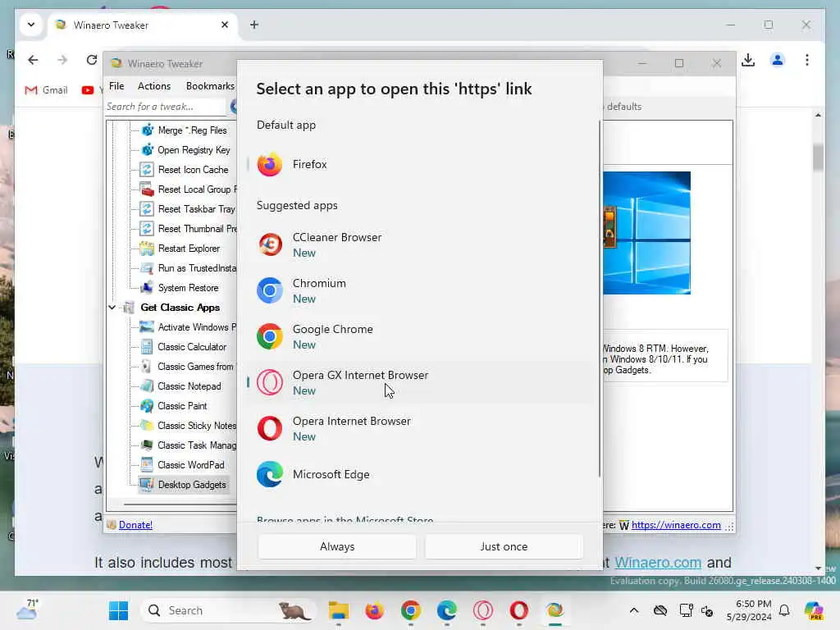Click the taskbar Search box

click(230, 610)
